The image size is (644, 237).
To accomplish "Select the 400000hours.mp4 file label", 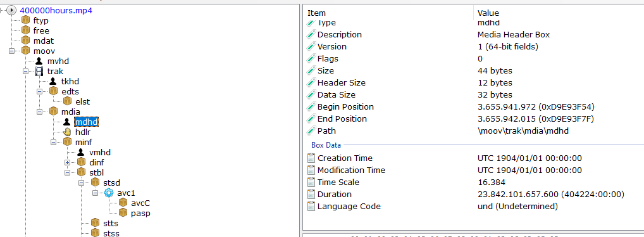I will 56,10.
